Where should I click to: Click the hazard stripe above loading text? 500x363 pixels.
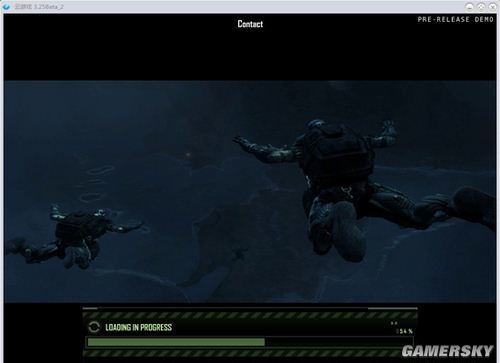pos(250,315)
